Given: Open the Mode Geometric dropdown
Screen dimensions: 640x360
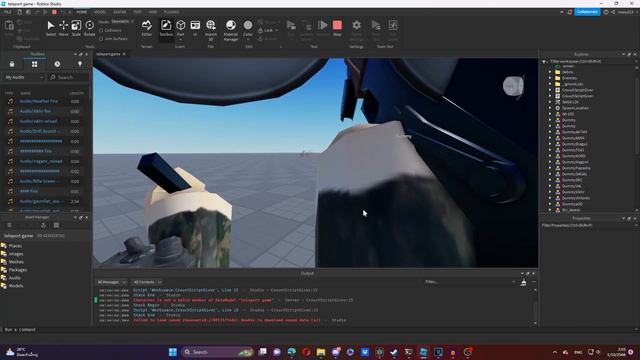Looking at the screenshot, I should 122,22.
